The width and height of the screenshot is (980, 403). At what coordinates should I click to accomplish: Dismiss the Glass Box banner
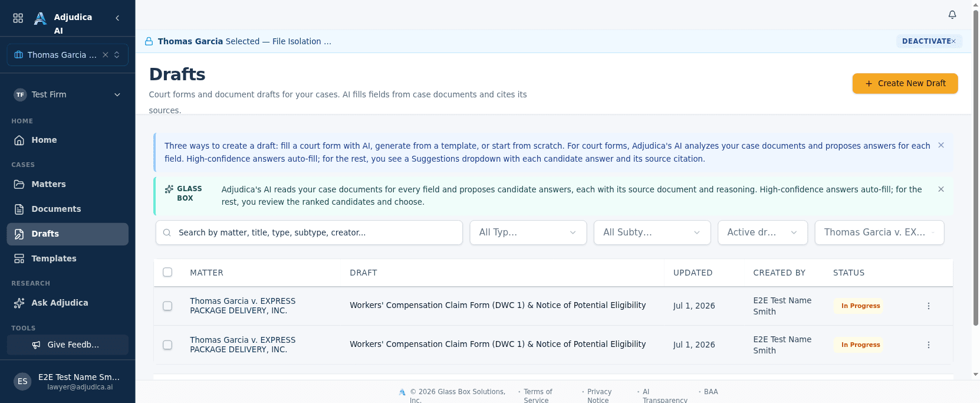tap(941, 189)
